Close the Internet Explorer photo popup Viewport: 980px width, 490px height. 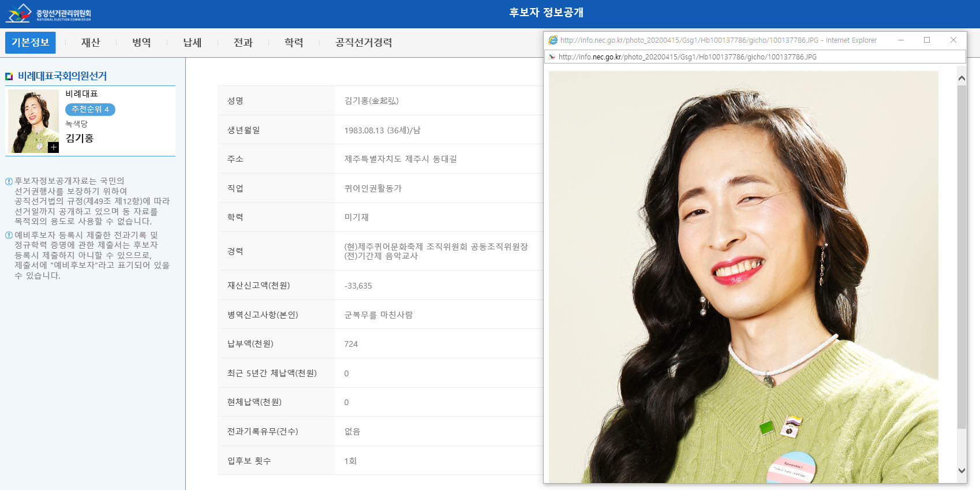coord(953,40)
